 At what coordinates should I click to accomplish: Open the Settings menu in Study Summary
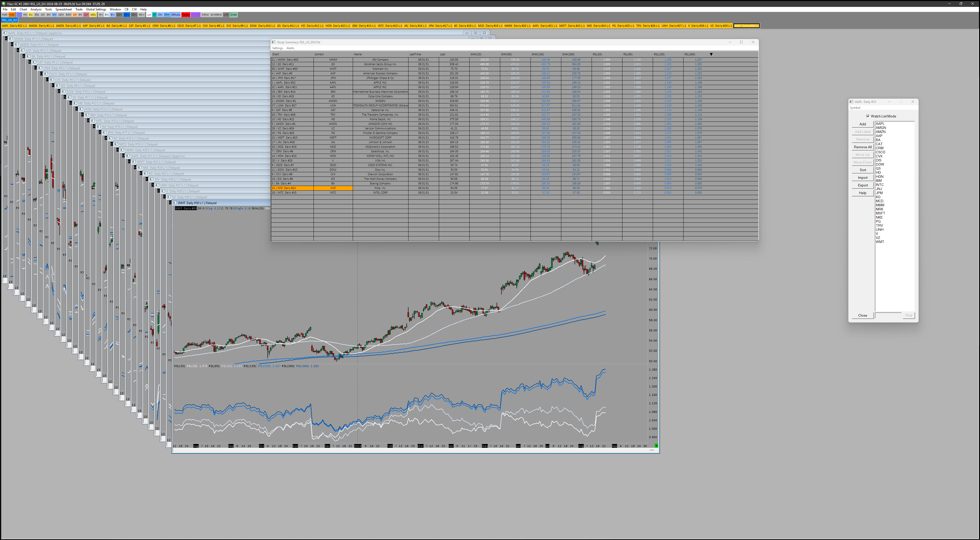pos(277,48)
